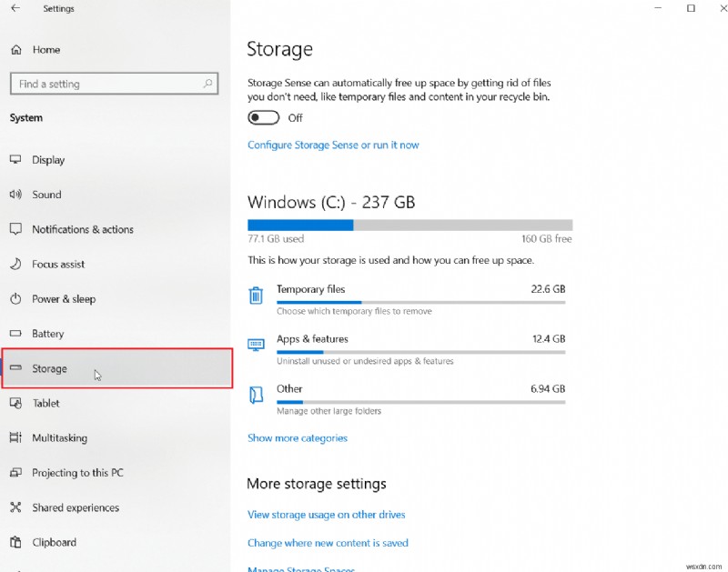
Task: Change where new content is saved
Action: point(328,543)
